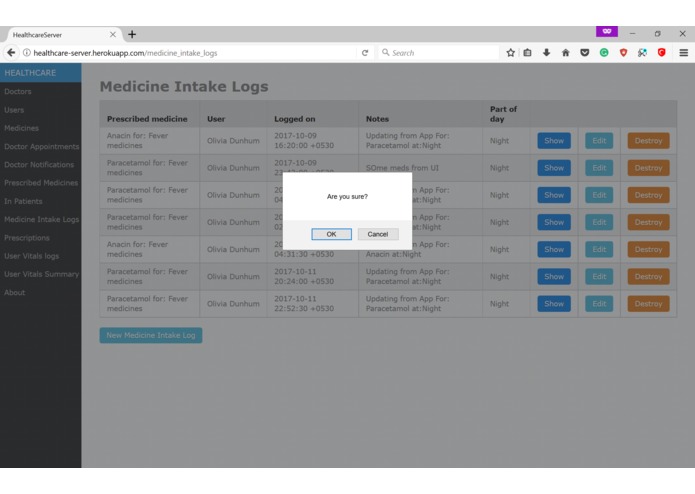Focus the browser Search field
The width and height of the screenshot is (695, 494).
click(439, 53)
